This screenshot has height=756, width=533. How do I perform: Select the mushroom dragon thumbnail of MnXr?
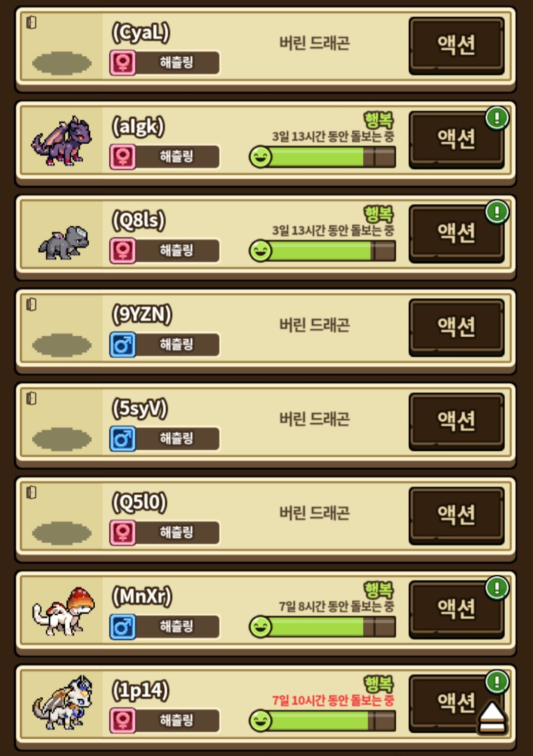[x=63, y=611]
